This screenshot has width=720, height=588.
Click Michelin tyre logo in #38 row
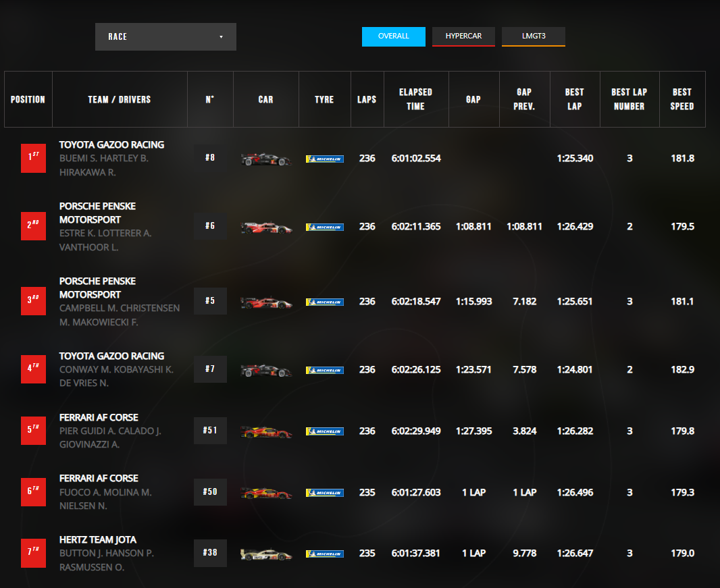[x=325, y=554]
